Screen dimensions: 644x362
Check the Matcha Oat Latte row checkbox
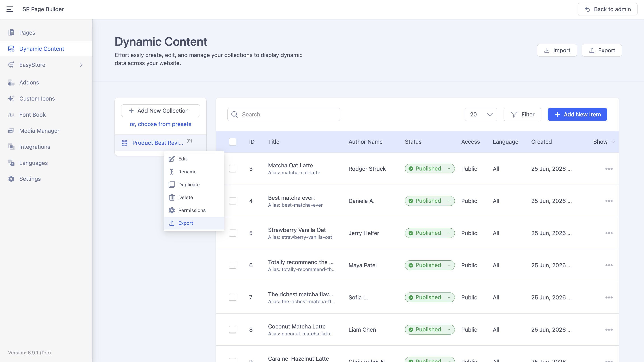[233, 169]
